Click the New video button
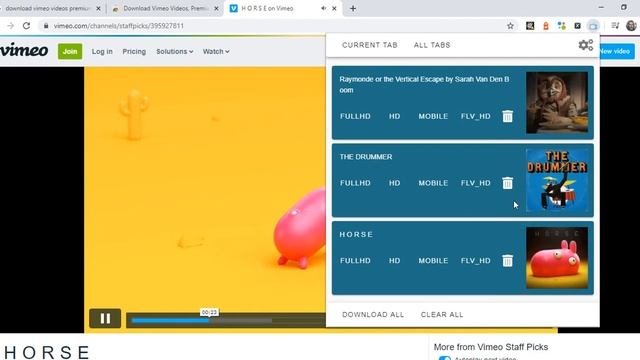The height and width of the screenshot is (360, 640). [617, 51]
